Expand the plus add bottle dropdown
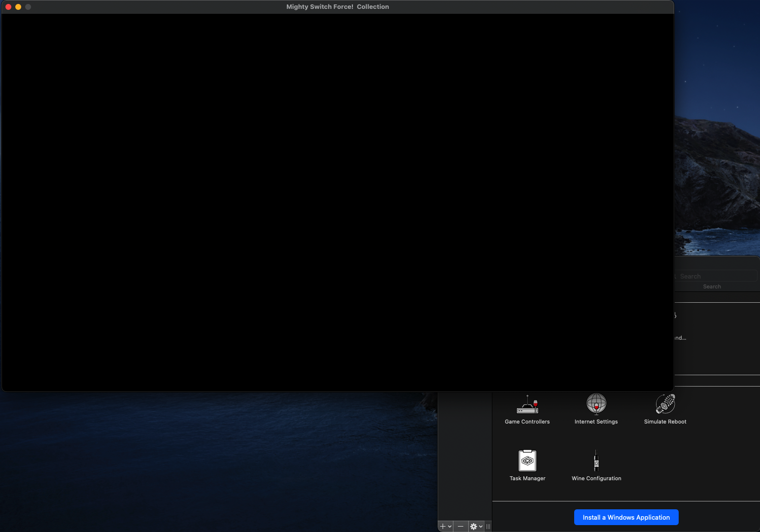760x532 pixels. (x=446, y=526)
